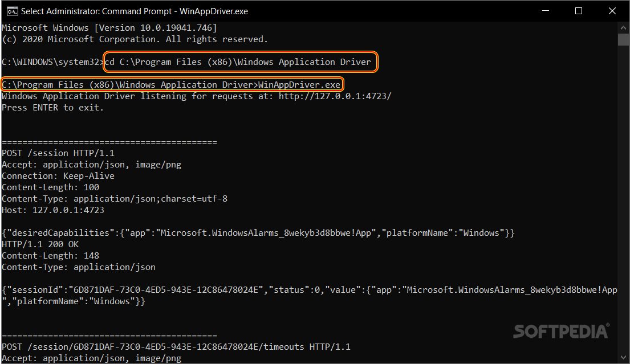Click the 'C:\WINDOWS\system32>' prompt text
Viewport: 630px width, 364px height.
(53, 62)
